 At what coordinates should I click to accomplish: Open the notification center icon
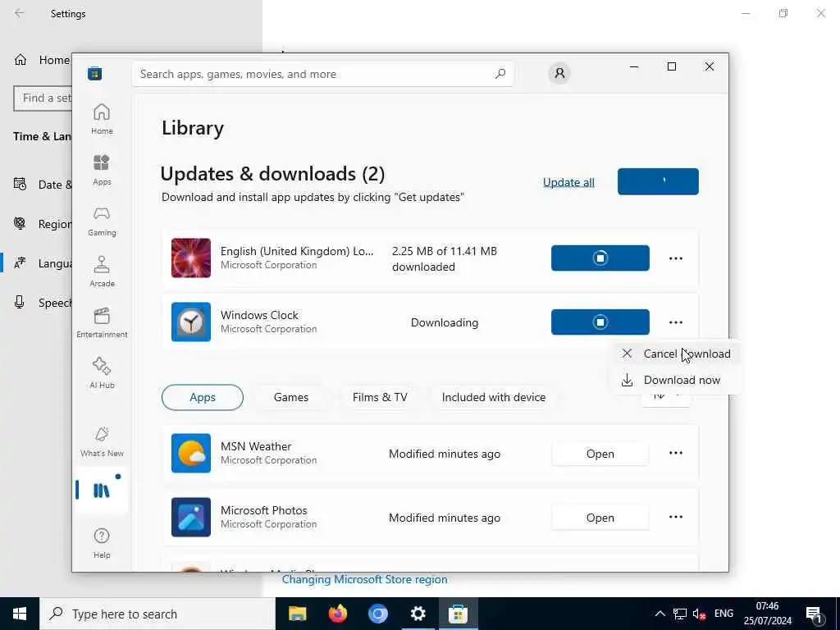[814, 614]
